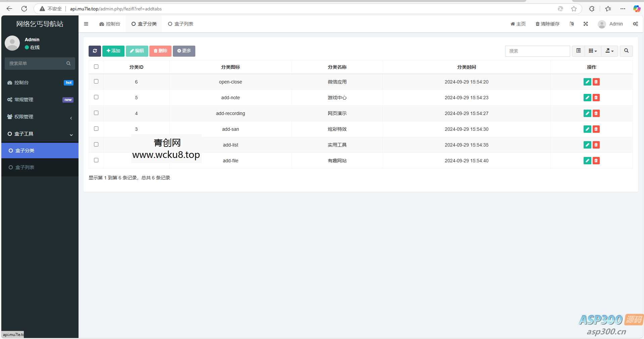Check the checkbox for 游戏中心 row
The width and height of the screenshot is (644, 339).
coord(96,98)
